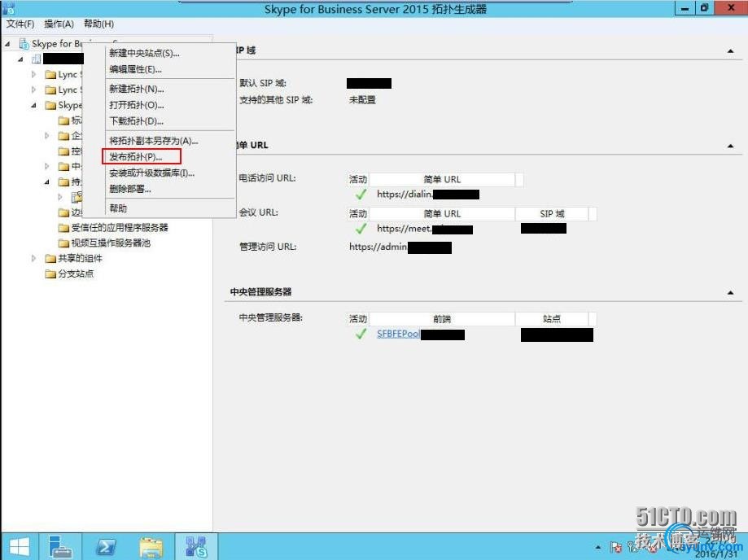Click the Skype for Business root node icon
Viewport: 748px width, 560px height.
tap(24, 44)
